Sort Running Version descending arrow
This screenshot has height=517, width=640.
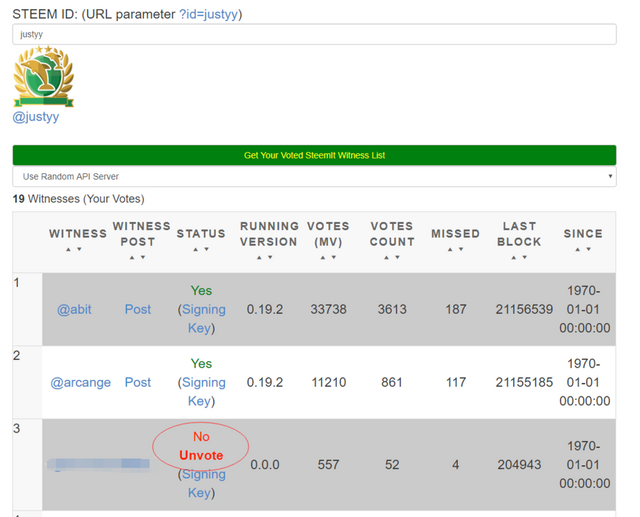(x=270, y=257)
